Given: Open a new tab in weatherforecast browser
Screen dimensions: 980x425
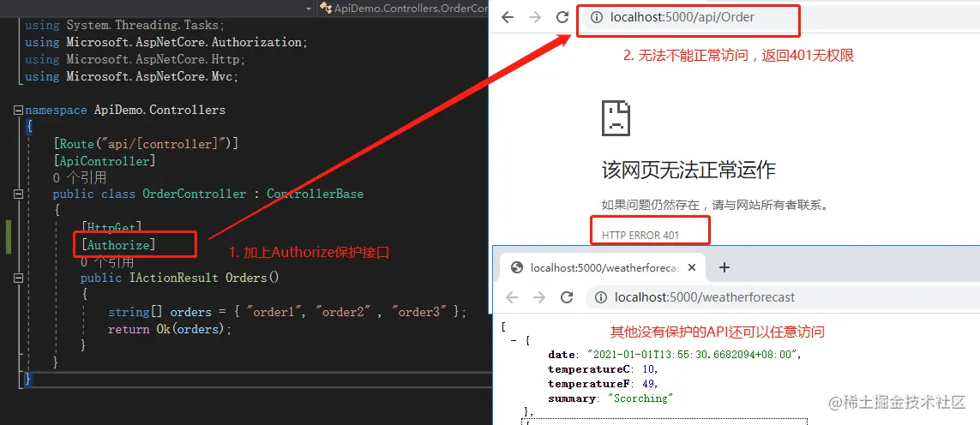Looking at the screenshot, I should 724,267.
